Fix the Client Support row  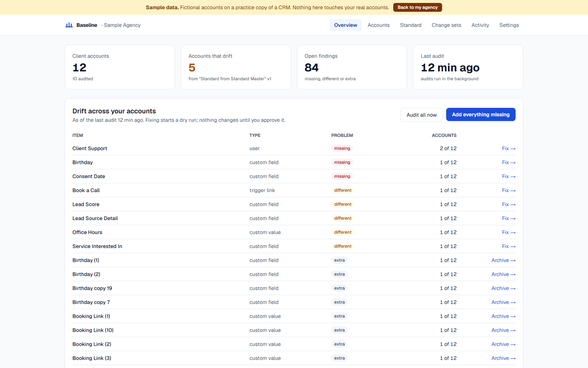tap(509, 148)
